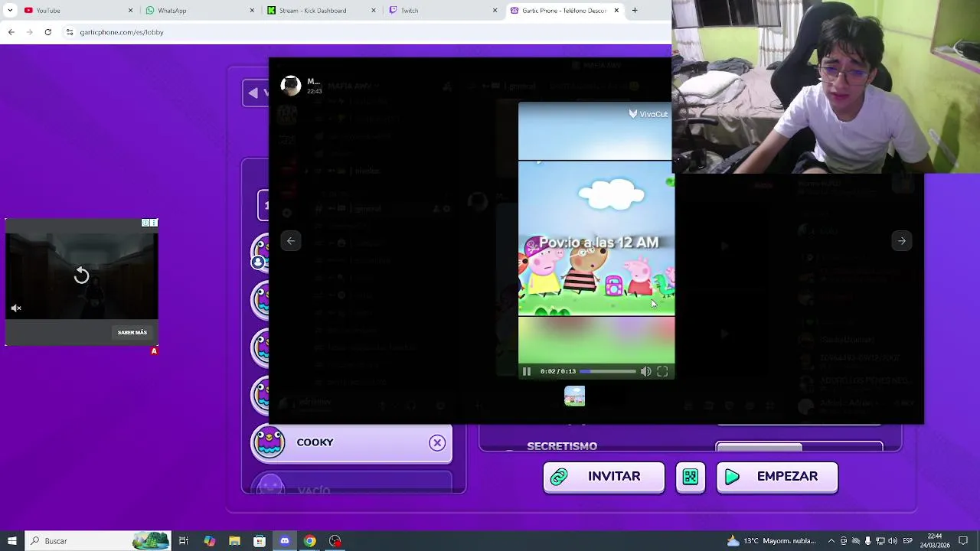This screenshot has width=980, height=551.
Task: Close the Twitch tab
Action: [495, 10]
